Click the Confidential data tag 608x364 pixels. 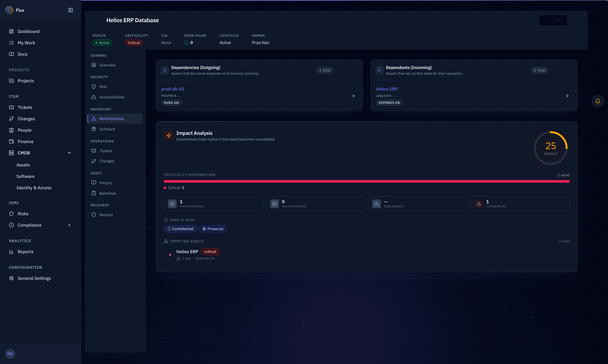180,229
